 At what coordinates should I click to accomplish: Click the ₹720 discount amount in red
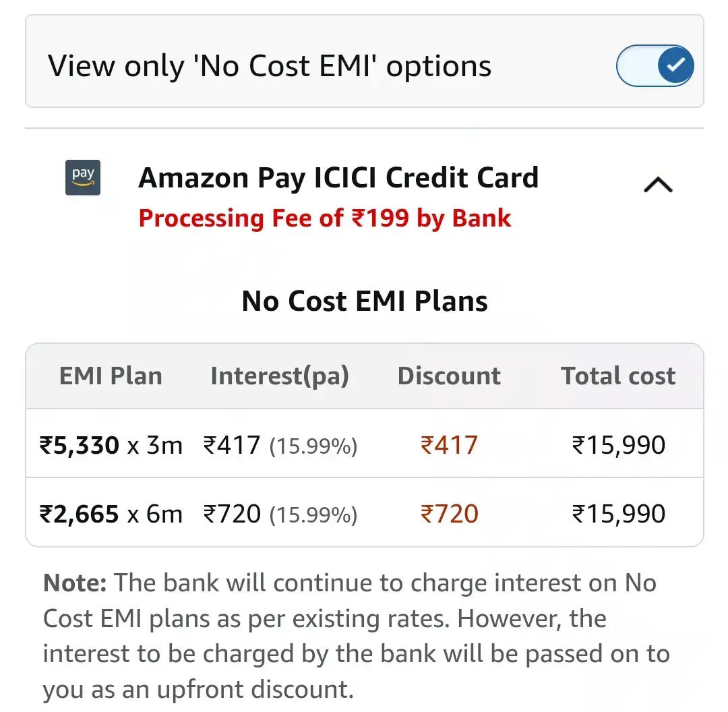click(449, 514)
